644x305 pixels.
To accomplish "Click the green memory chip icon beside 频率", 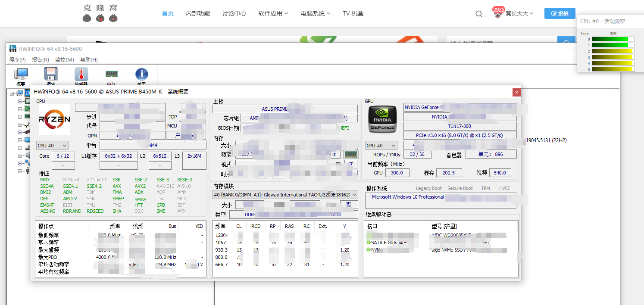I will pos(351,154).
